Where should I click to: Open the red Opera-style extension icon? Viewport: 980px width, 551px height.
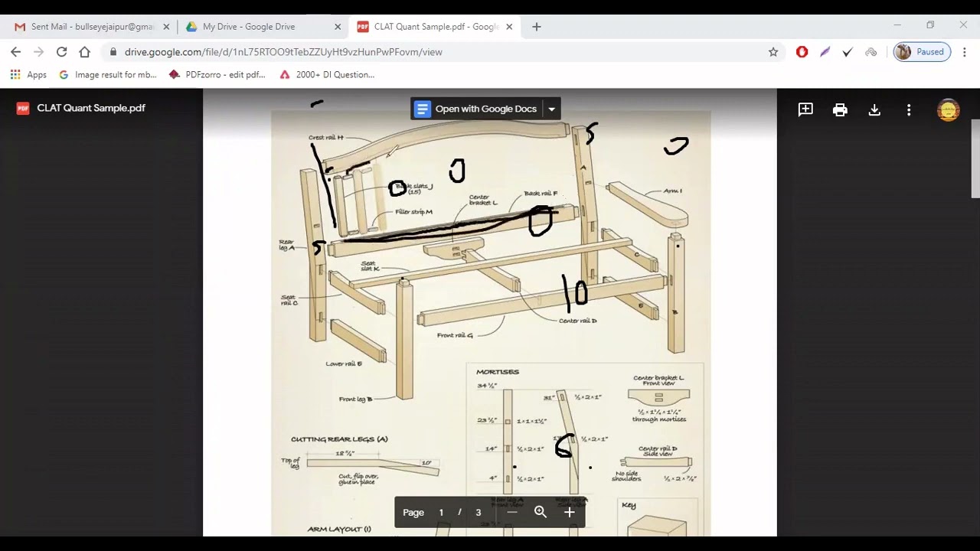(802, 52)
